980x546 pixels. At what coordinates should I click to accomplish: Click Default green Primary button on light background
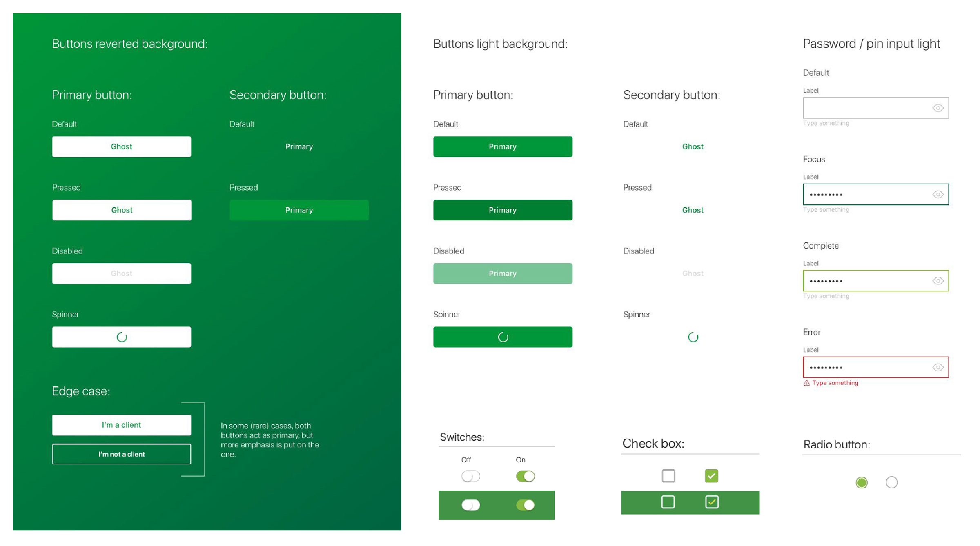tap(503, 146)
